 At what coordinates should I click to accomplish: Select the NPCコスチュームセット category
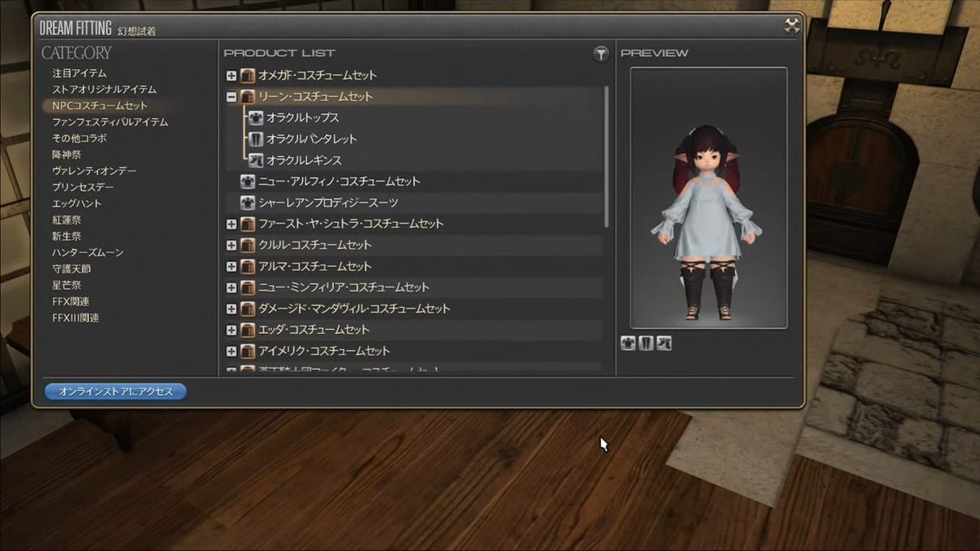[x=100, y=106]
